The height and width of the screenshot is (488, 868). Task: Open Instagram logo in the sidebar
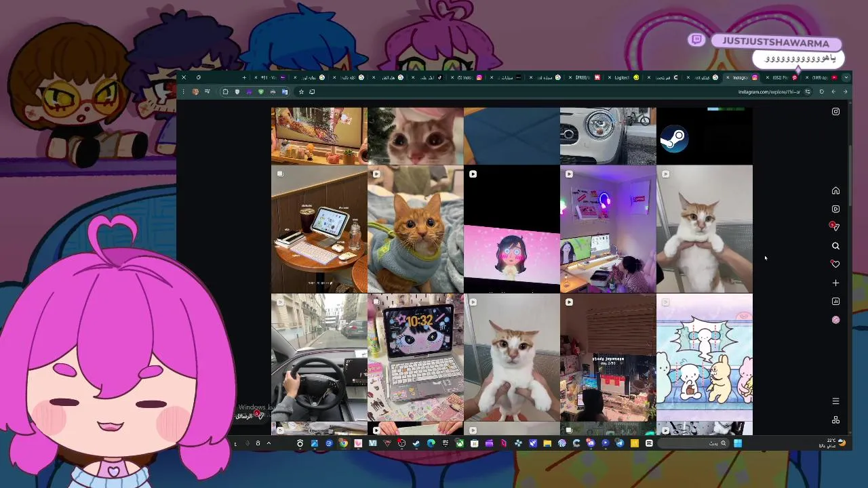coord(835,112)
